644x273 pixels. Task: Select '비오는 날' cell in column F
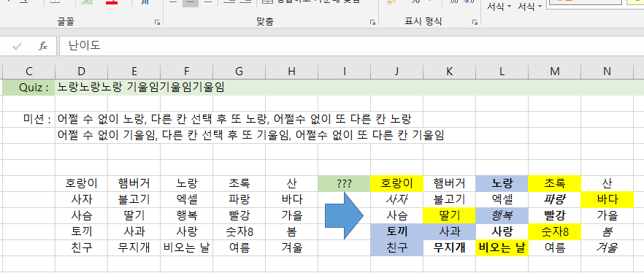[186, 247]
